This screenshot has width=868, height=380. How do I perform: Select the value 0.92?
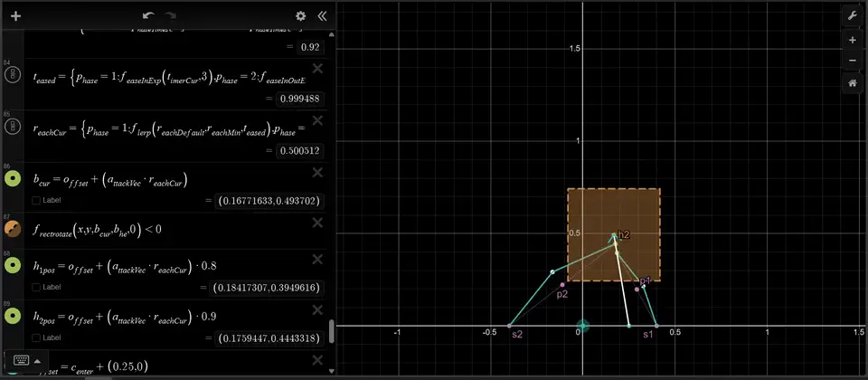[310, 47]
